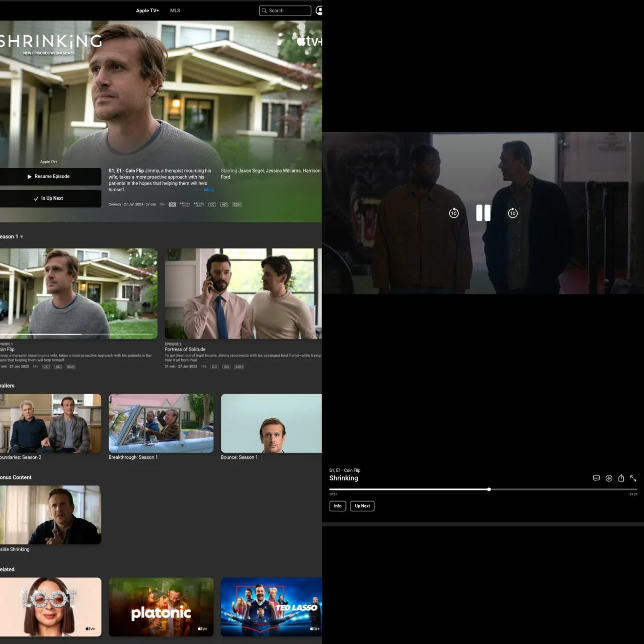Click the S1, E1 · Coin Flip player label
The height and width of the screenshot is (644, 644).
(x=345, y=470)
